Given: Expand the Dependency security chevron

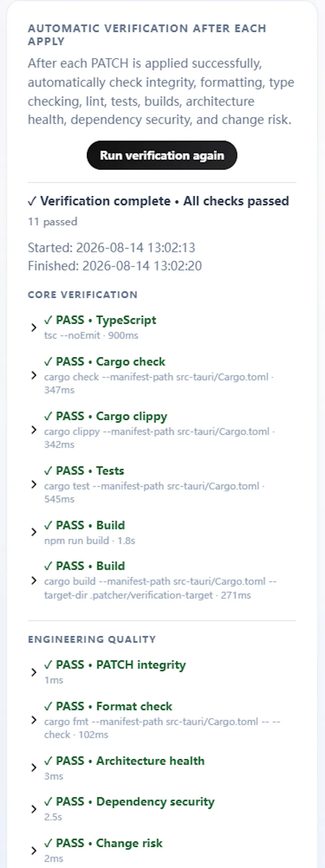Looking at the screenshot, I should coord(34,809).
